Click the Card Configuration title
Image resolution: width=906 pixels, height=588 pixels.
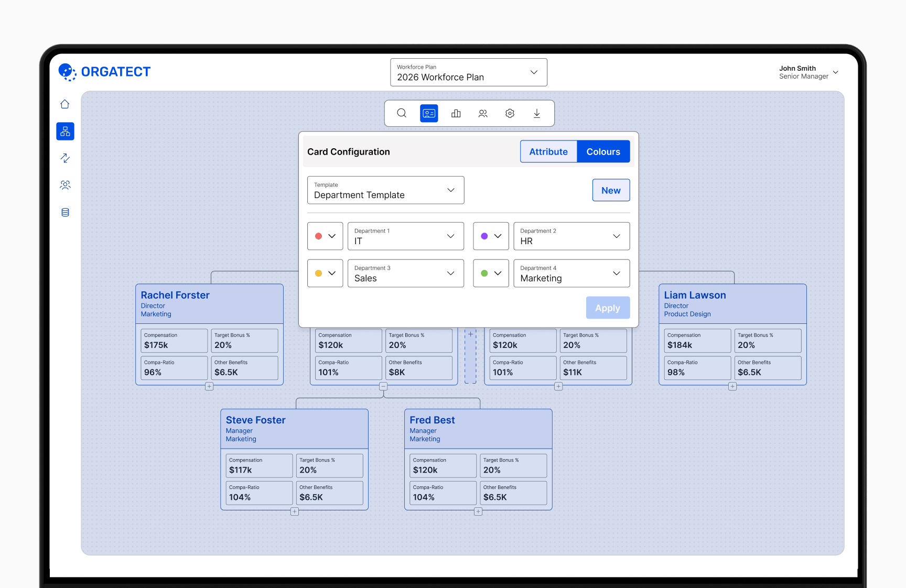coord(349,152)
